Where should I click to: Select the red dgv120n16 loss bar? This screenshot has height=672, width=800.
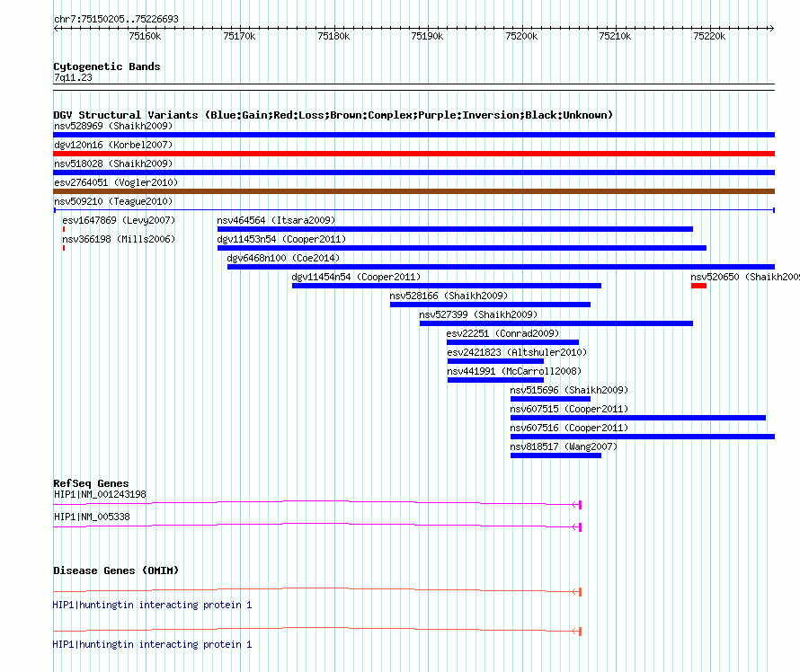point(413,154)
